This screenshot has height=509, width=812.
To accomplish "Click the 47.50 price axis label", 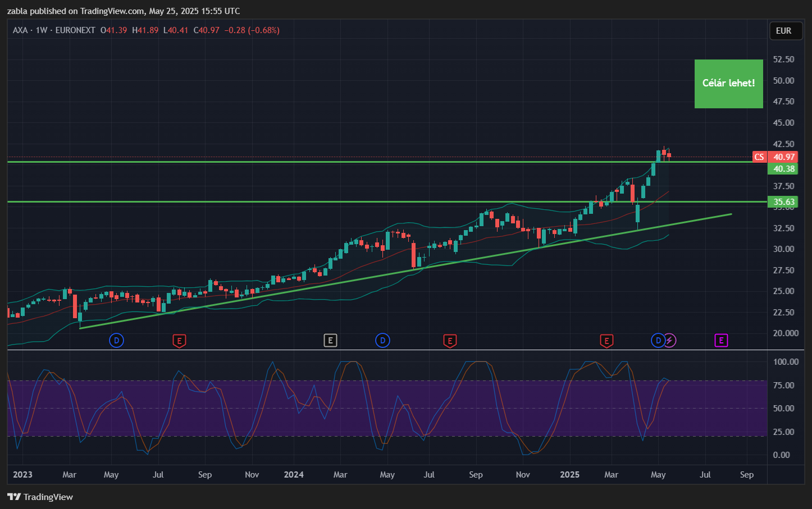I will (784, 102).
